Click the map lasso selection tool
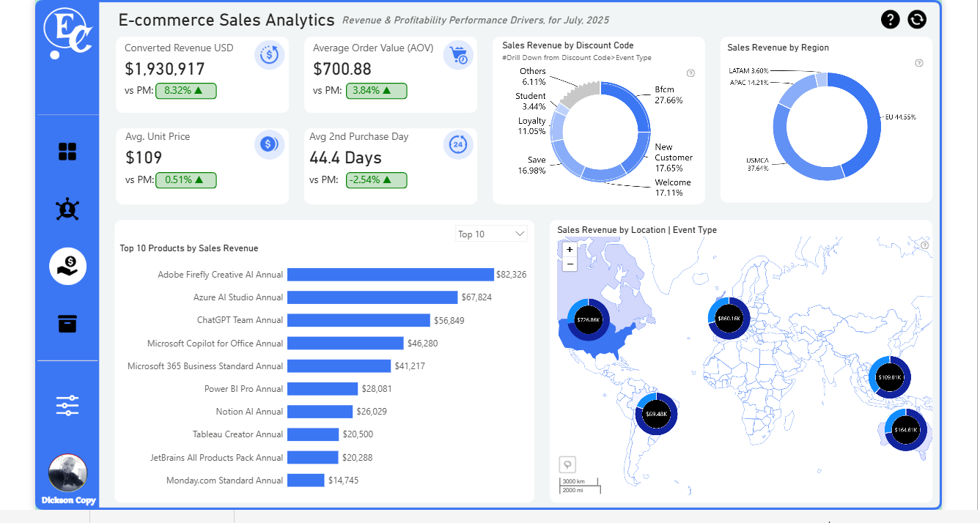This screenshot has height=523, width=980. (567, 464)
